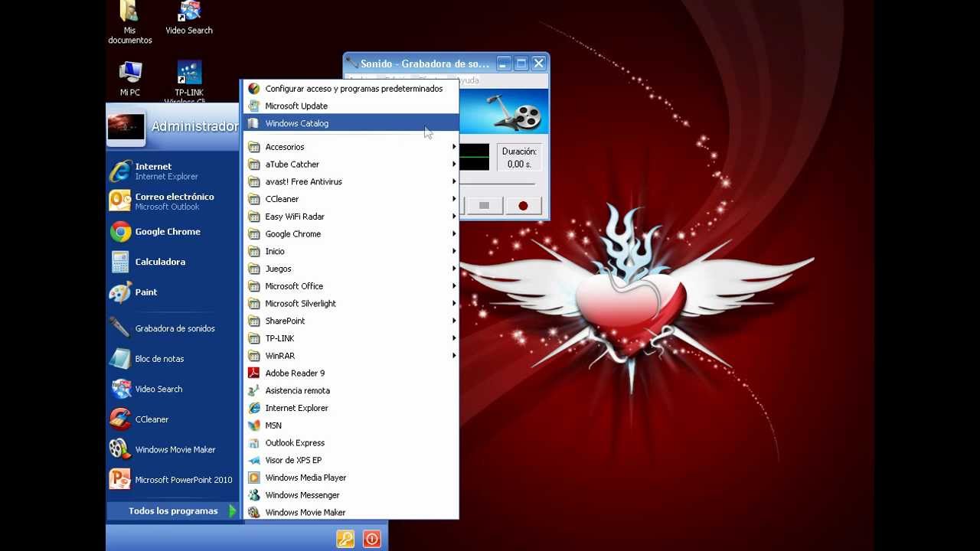The height and width of the screenshot is (551, 980).
Task: Expand the Juegos submenu
Action: point(351,269)
